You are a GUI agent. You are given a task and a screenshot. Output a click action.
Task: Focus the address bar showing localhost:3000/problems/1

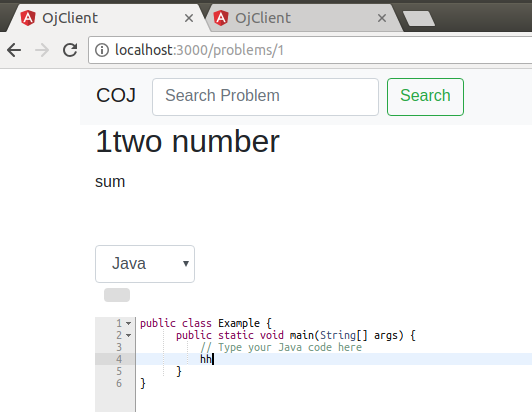(310, 50)
